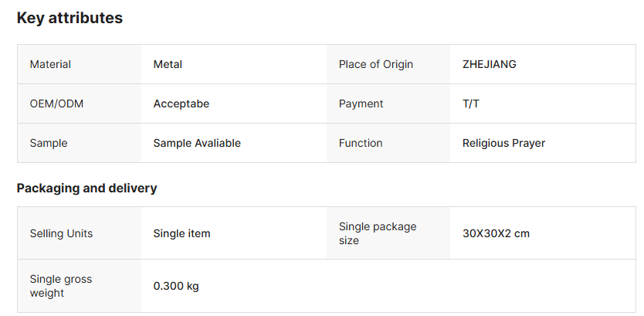
Task: Select the Single item value
Action: point(181,233)
